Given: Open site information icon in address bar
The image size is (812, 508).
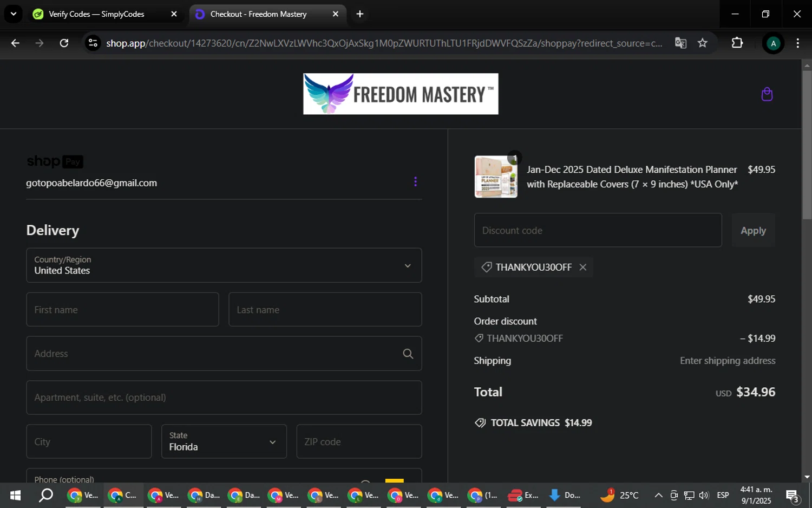Looking at the screenshot, I should (x=93, y=43).
